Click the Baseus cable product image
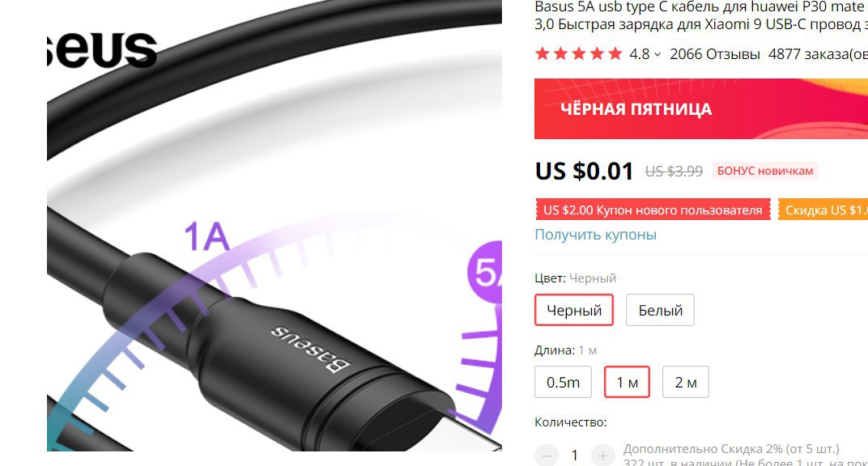The width and height of the screenshot is (868, 466). coord(274,226)
